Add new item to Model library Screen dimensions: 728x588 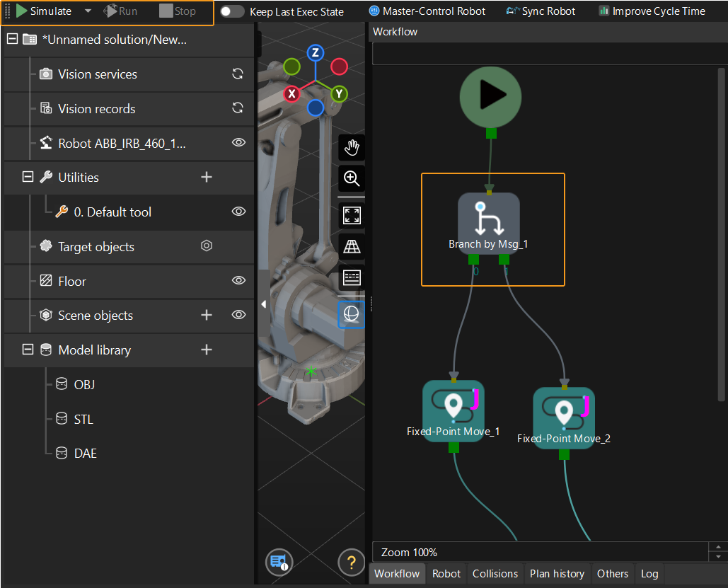207,350
